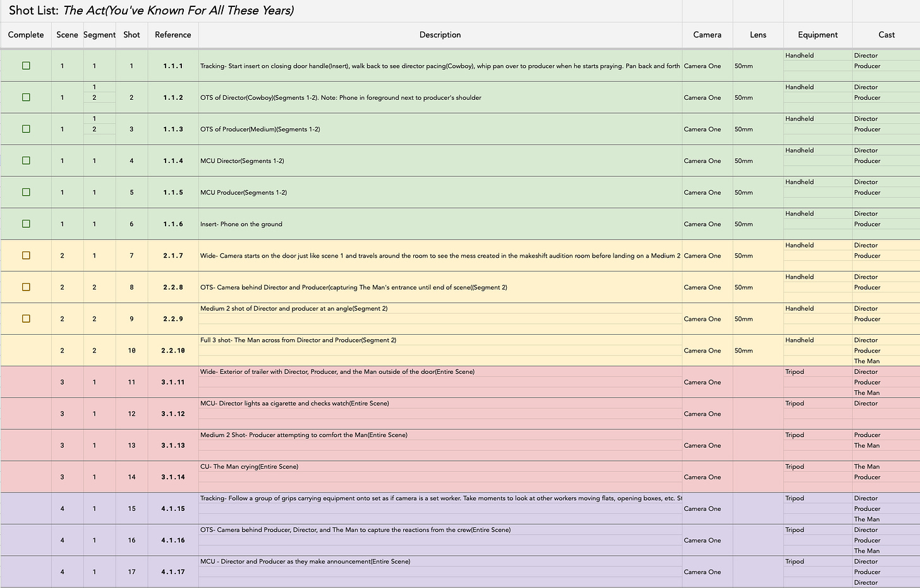920x588 pixels.
Task: Select reference cell 1.1.2
Action: coord(173,97)
